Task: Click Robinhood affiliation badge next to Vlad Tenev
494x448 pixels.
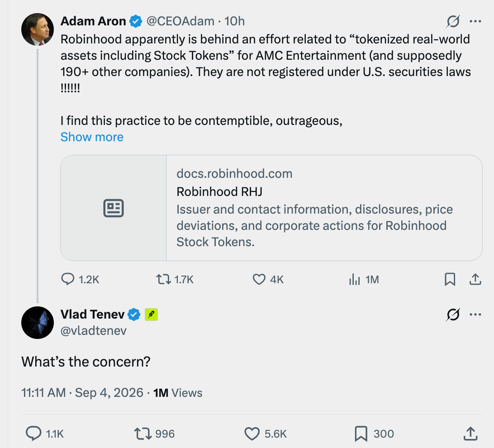Action: pos(151,315)
